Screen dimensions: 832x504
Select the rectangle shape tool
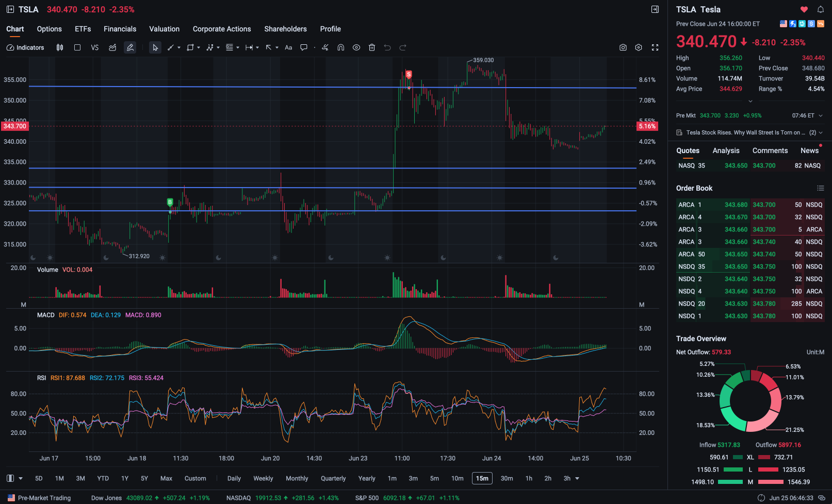point(190,47)
